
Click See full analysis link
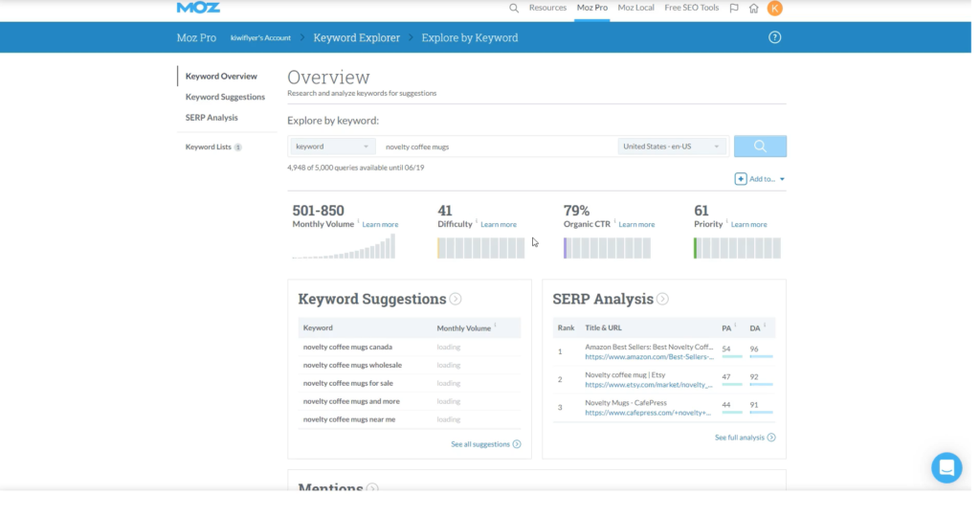point(740,438)
